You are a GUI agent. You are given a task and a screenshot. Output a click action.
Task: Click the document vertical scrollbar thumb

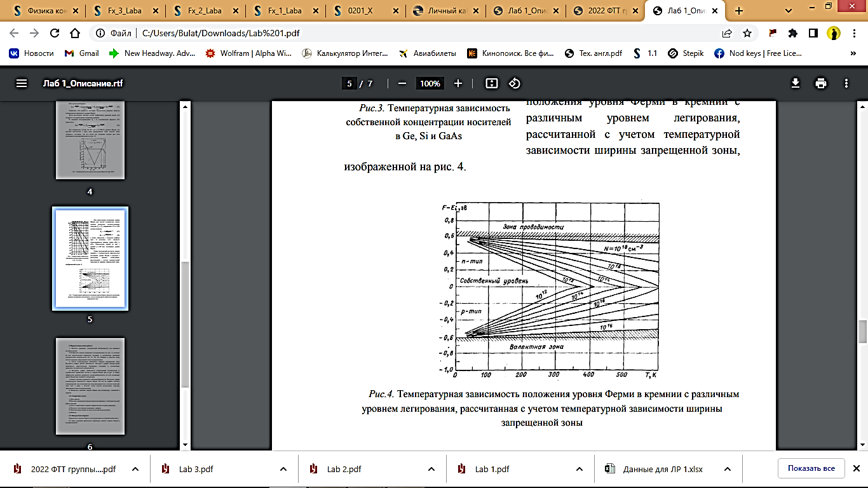[862, 332]
